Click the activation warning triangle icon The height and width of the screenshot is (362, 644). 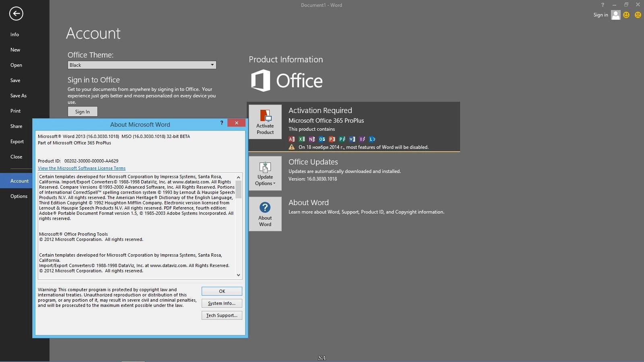coord(292,147)
